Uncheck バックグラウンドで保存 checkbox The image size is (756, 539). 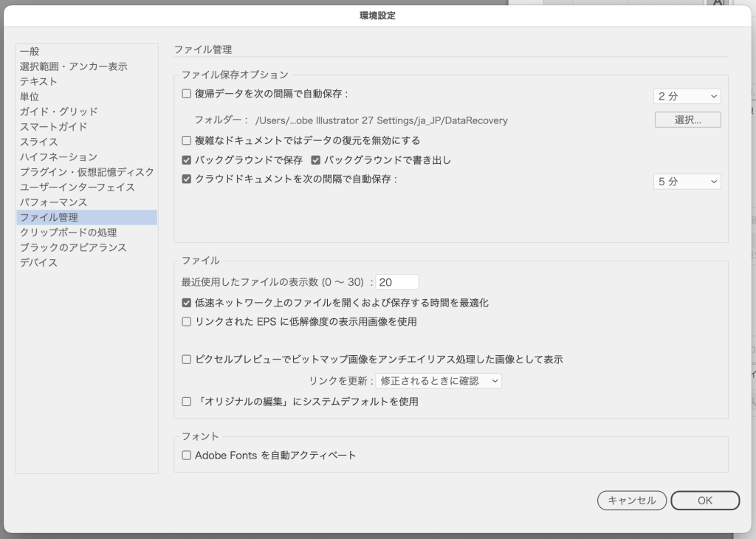coord(187,160)
